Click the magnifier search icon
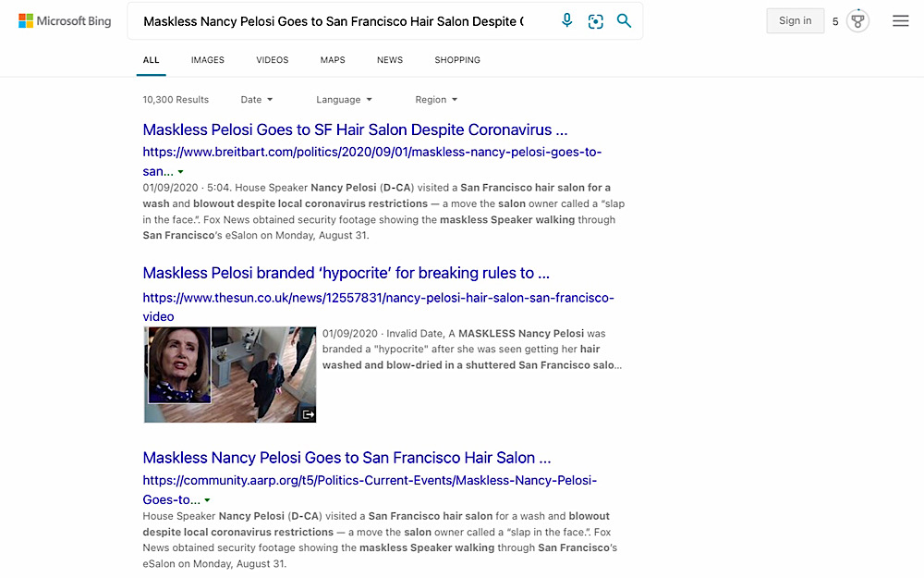 tap(624, 20)
